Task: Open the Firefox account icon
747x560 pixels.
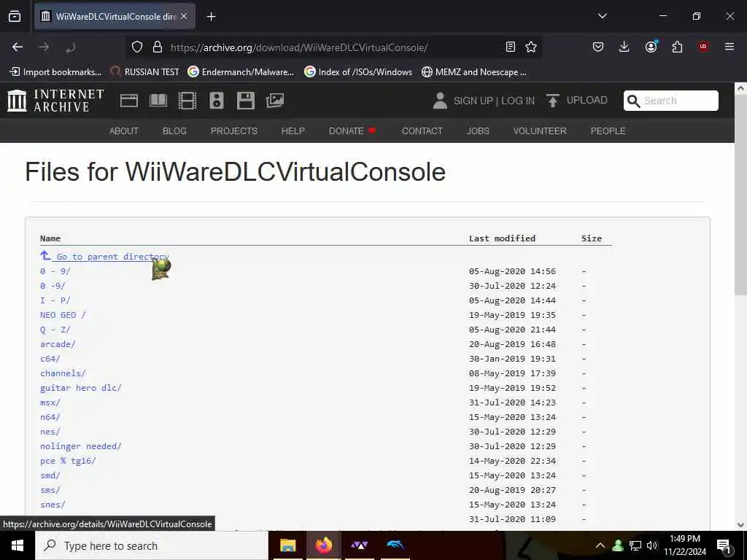Action: (651, 46)
